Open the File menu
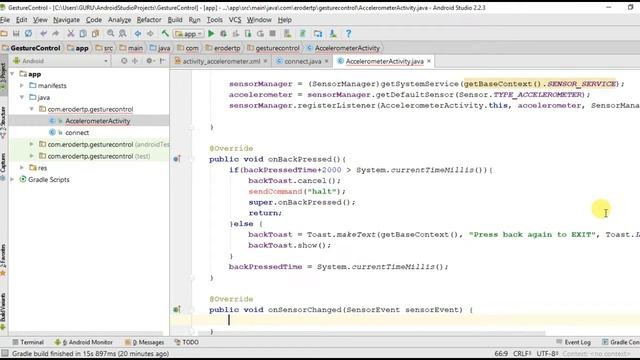The width and height of the screenshot is (640, 360). pyautogui.click(x=5, y=20)
